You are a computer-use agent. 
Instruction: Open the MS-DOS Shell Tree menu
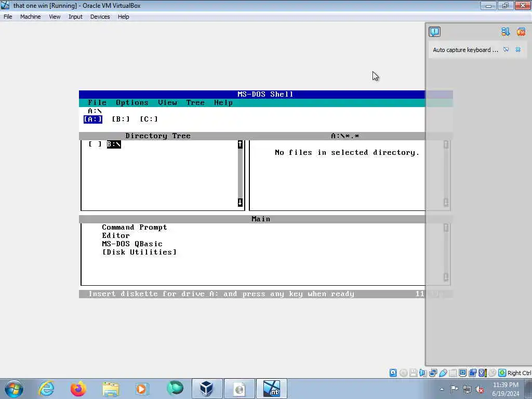coord(195,102)
